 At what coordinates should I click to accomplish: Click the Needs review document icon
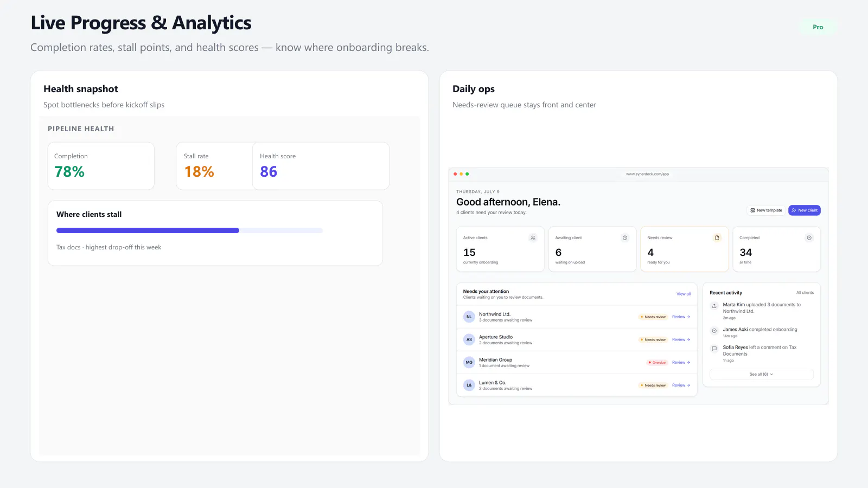[x=717, y=237]
